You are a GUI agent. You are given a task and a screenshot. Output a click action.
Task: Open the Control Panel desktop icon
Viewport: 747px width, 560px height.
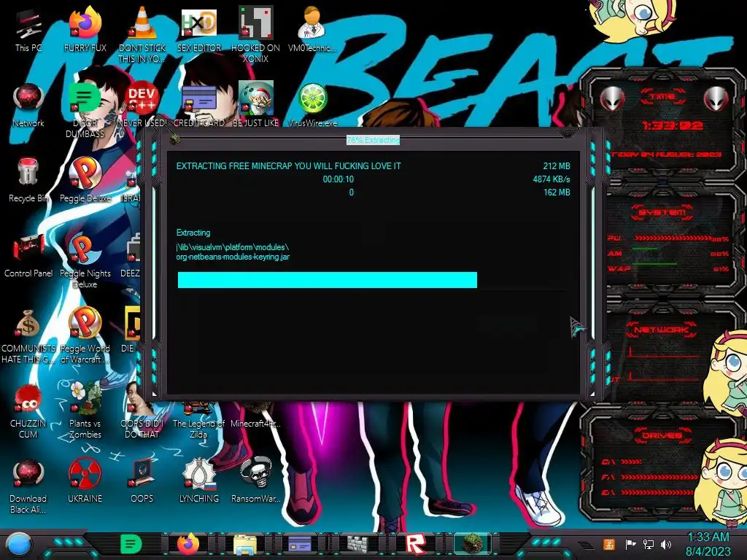(28, 255)
